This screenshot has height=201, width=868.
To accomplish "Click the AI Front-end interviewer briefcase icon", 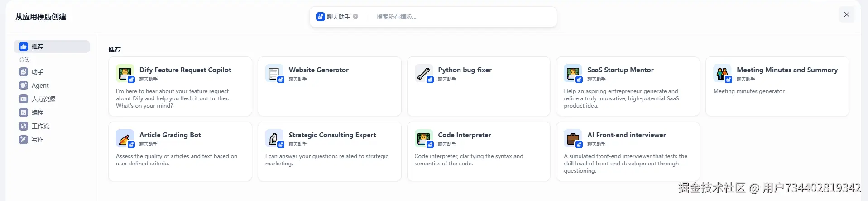I will [x=572, y=138].
